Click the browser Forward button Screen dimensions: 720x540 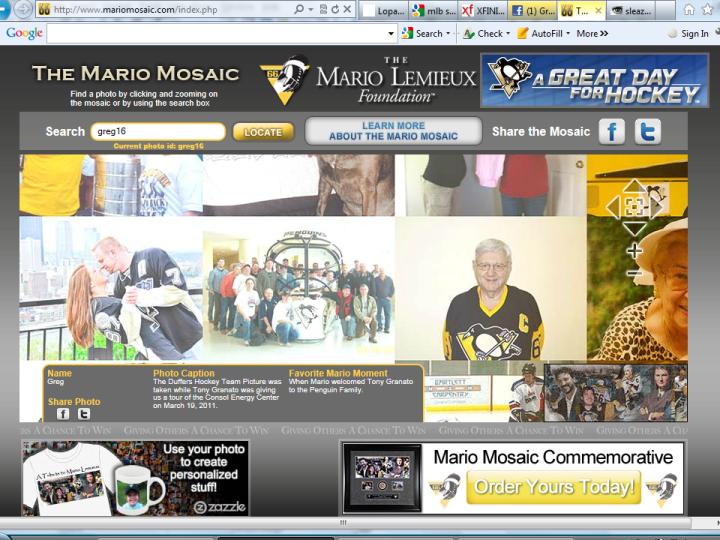point(23,9)
